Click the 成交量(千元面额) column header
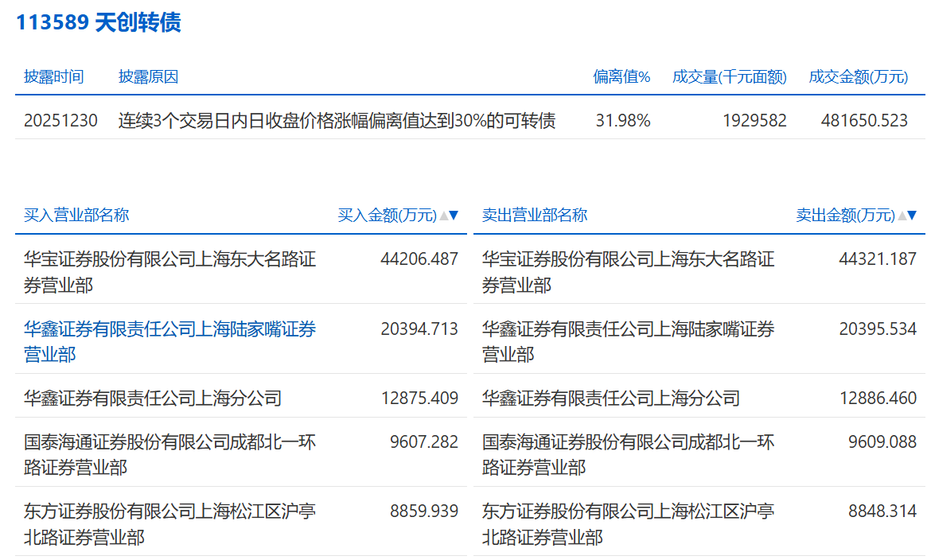This screenshot has height=560, width=931. (x=729, y=76)
